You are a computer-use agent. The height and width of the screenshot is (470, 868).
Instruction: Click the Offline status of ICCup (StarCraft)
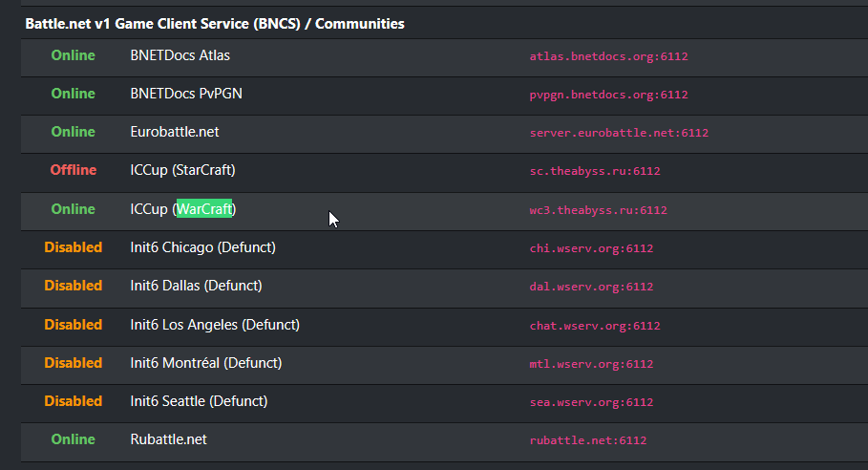point(74,170)
